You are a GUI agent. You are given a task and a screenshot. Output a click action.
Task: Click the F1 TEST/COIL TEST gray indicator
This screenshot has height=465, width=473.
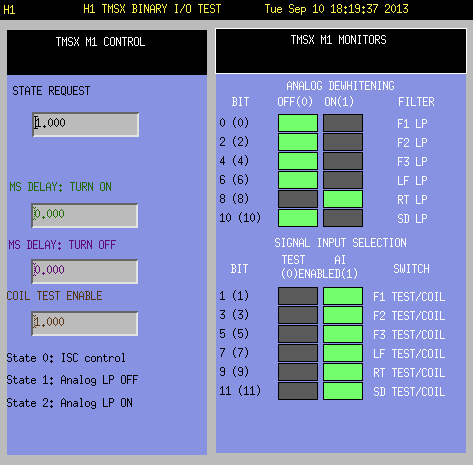click(x=298, y=296)
